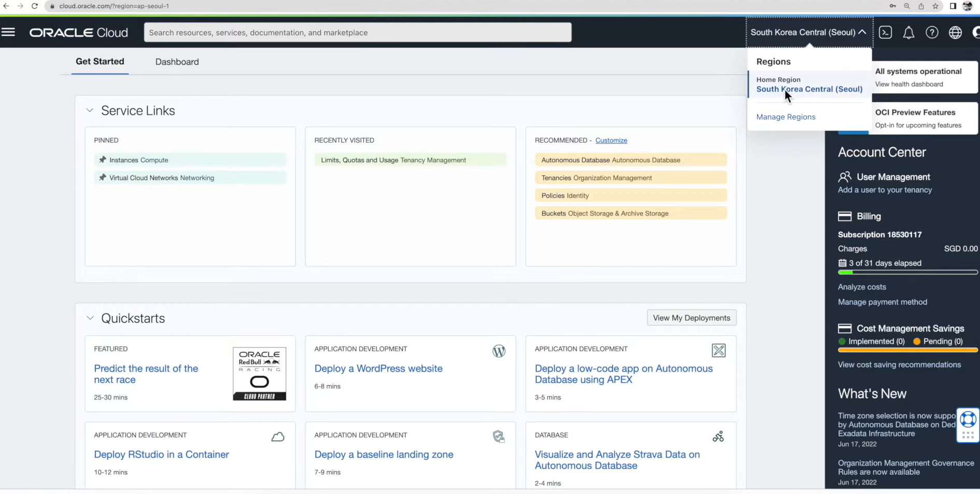Image resolution: width=980 pixels, height=494 pixels.
Task: Click the shield icon on landing zone card
Action: click(x=499, y=436)
